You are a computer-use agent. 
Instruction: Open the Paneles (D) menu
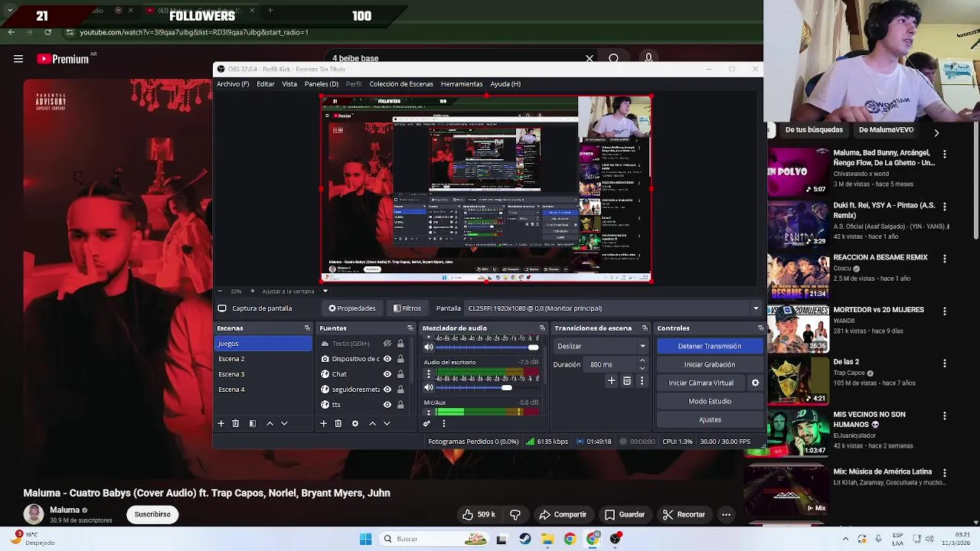(322, 84)
